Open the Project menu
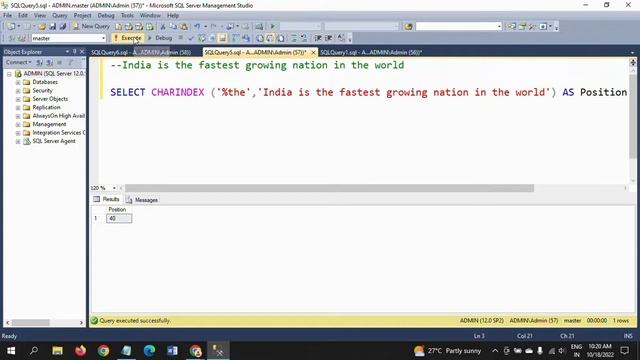640x360 pixels. (x=82, y=16)
